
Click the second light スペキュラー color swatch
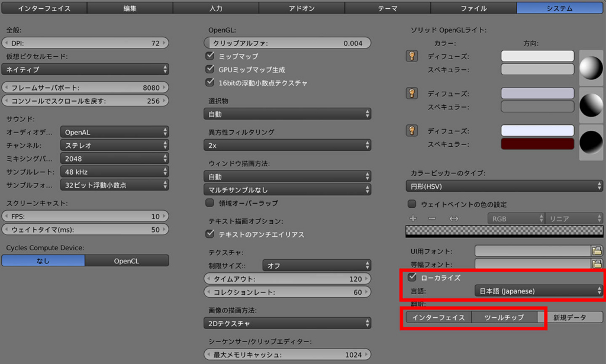tap(537, 107)
